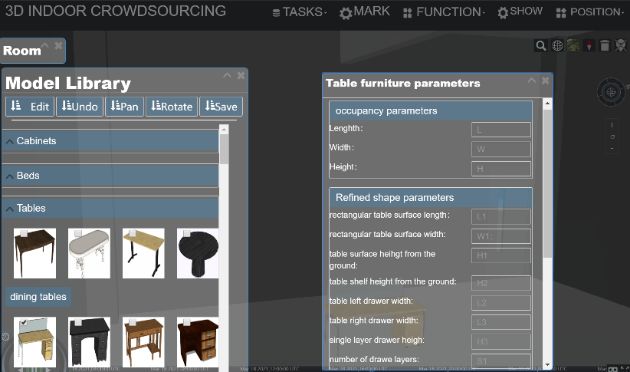Click parameters panel scrollbar up arrow

coord(547,104)
